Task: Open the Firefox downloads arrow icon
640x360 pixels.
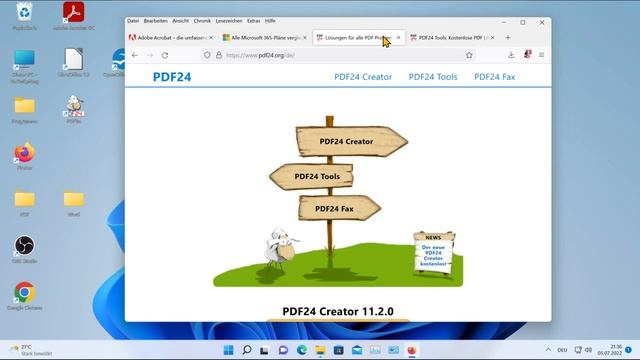Action: pyautogui.click(x=511, y=55)
